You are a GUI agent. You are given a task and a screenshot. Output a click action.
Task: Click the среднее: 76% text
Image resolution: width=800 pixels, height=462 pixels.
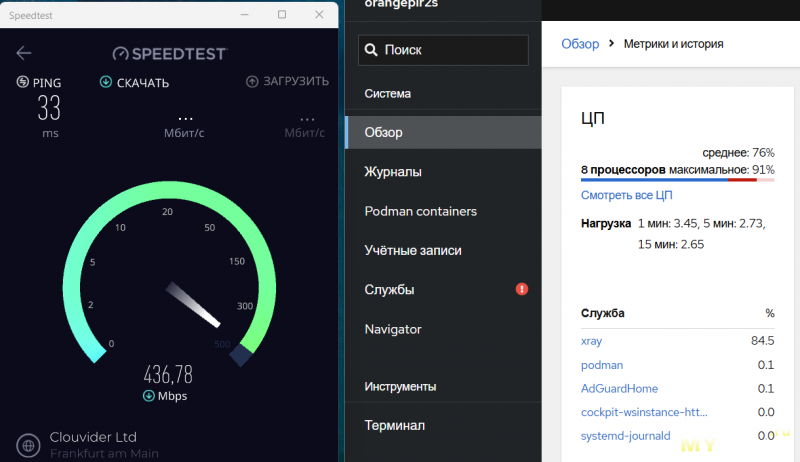tap(738, 152)
